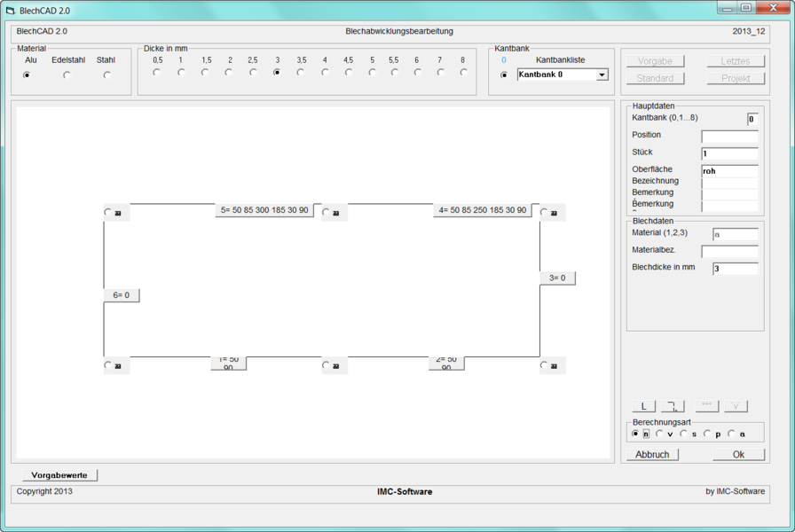Screen dimensions: 795x532
Task: Choose sheet thickness 1 mm
Action: [181, 73]
